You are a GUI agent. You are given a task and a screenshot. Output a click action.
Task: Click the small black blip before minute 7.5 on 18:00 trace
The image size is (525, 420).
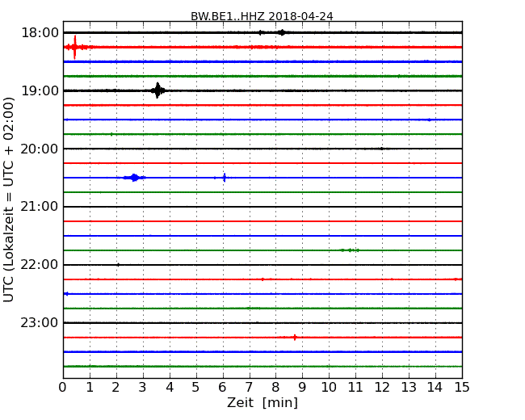(x=260, y=32)
